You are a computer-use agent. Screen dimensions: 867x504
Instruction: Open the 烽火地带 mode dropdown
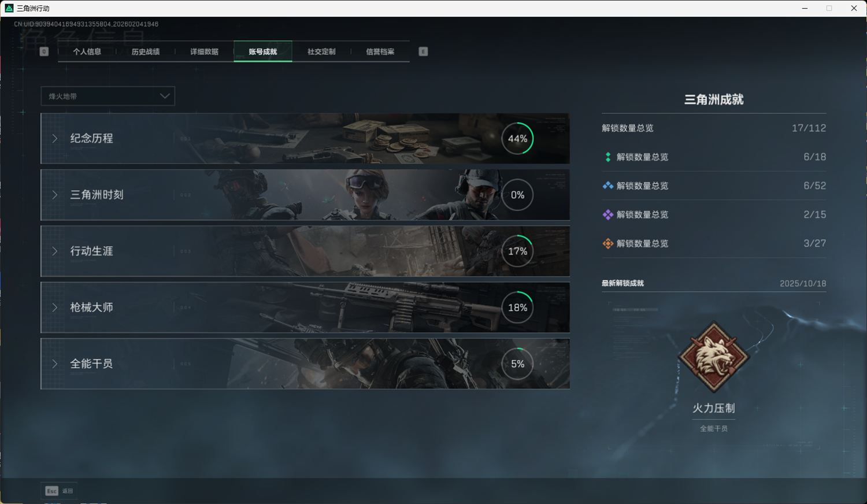108,96
